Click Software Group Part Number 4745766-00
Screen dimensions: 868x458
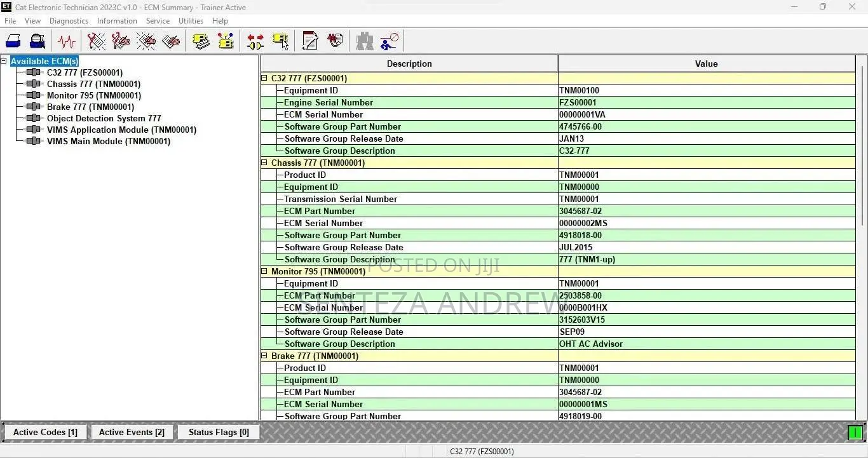580,126
